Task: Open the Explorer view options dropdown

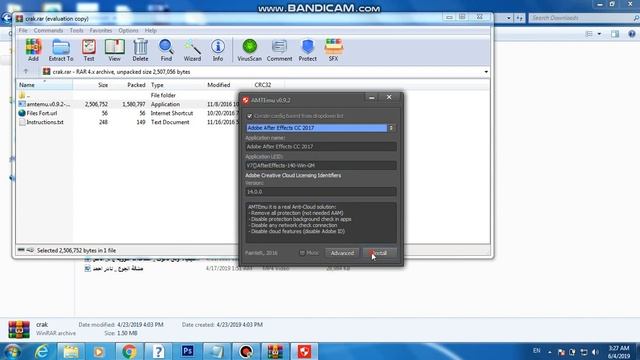Action: pyautogui.click(x=599, y=34)
